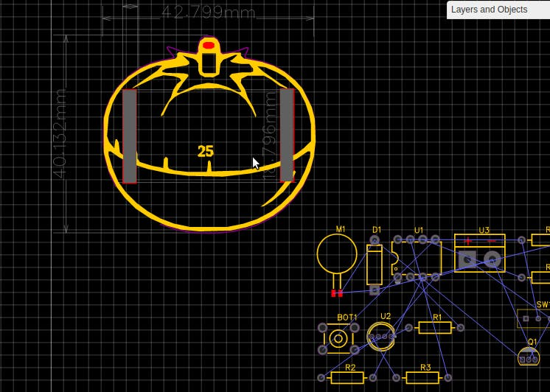Screen dimensions: 550x392
Task: Click the '25' silkscreen text on tomato
Action: [205, 151]
